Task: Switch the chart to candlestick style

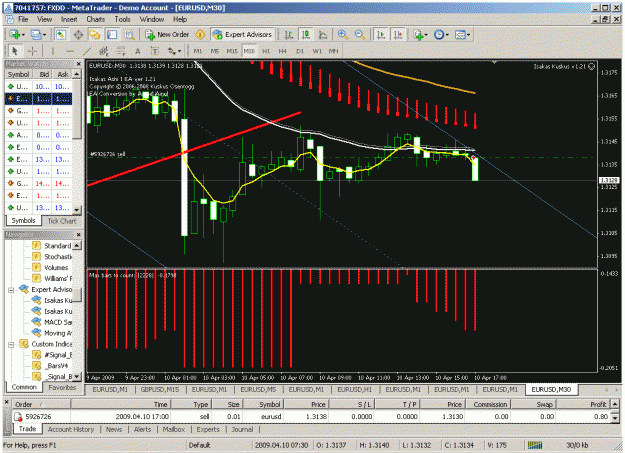Action: point(306,35)
